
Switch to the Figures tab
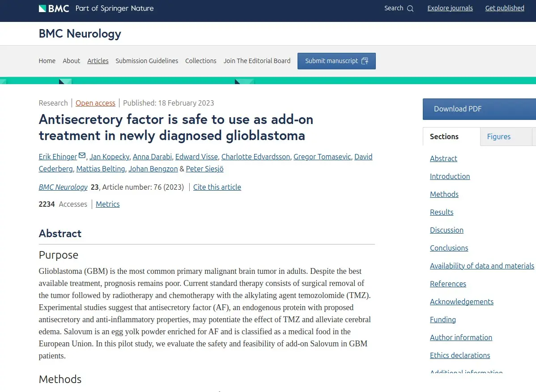pyautogui.click(x=506, y=136)
